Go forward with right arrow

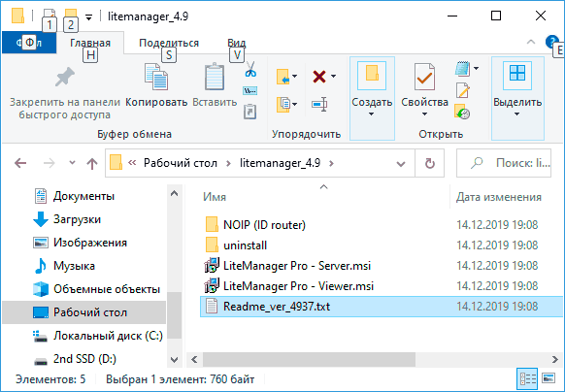click(49, 163)
